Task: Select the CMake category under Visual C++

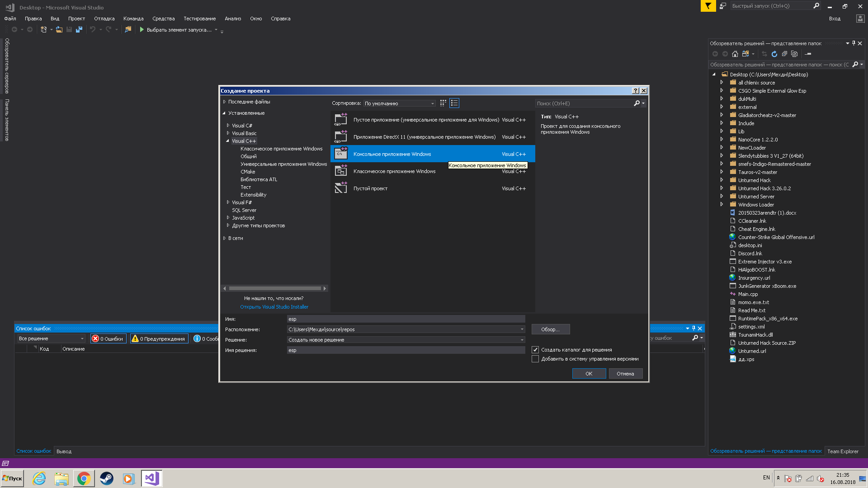Action: coord(248,172)
